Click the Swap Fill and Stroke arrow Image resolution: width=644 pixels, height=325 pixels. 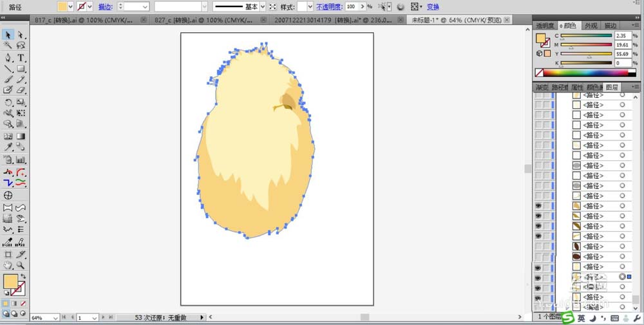23,276
